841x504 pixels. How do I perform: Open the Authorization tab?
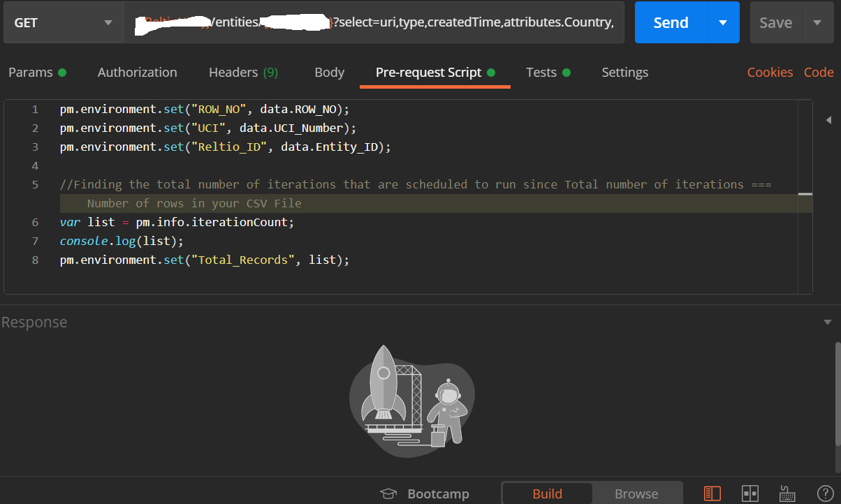click(137, 73)
